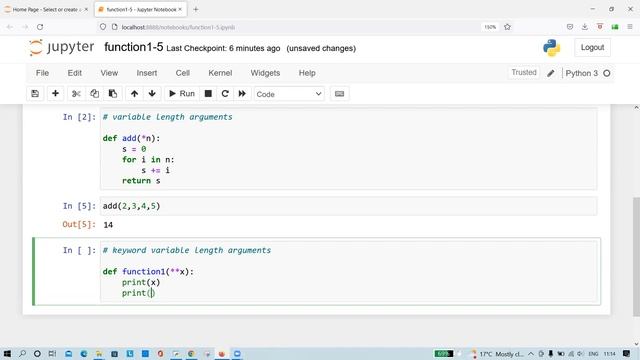Click the Out[5]: prompt label
Viewport: 640px width, 360px height.
point(79,224)
